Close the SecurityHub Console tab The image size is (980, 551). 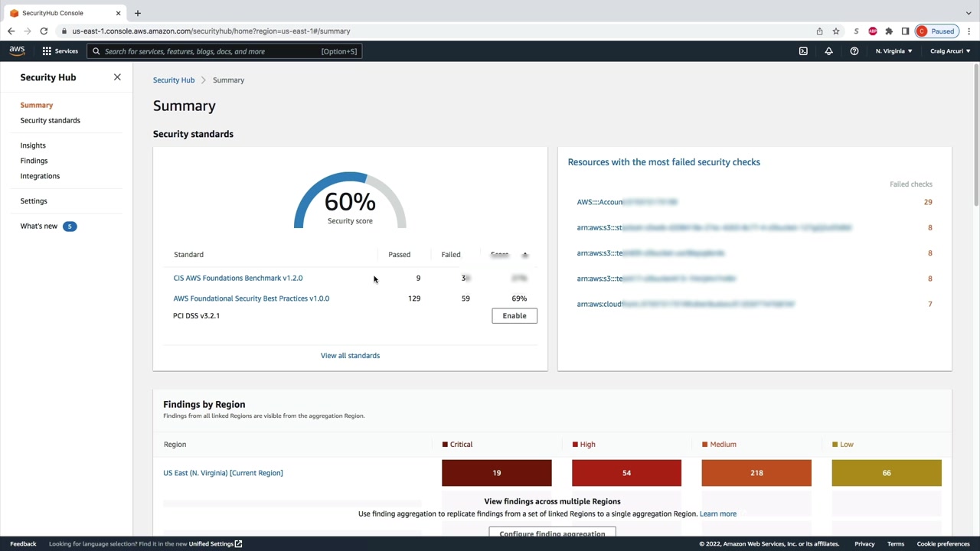click(118, 13)
